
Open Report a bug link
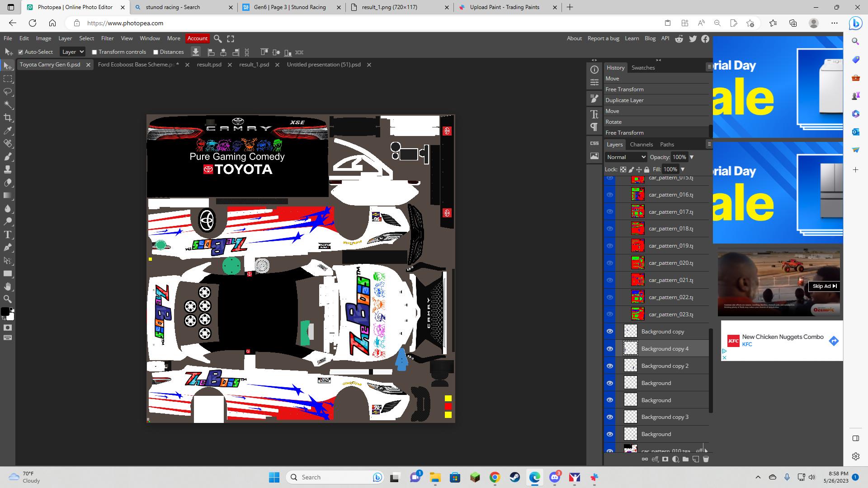click(603, 38)
